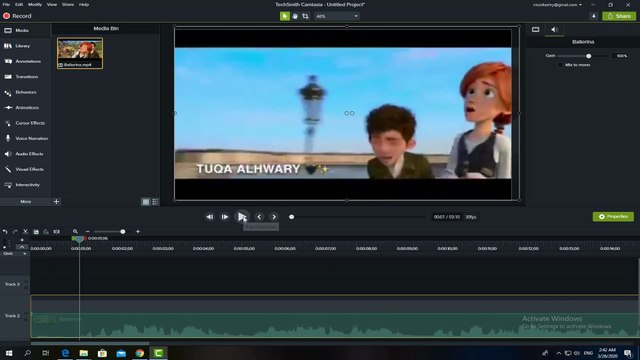Click the Gain slider handle
The width and height of the screenshot is (640, 360).
tap(588, 56)
